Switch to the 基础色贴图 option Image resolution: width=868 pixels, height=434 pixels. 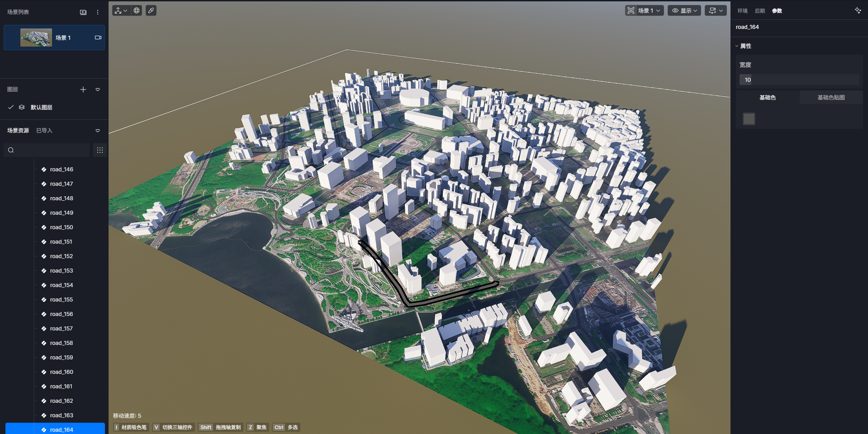pyautogui.click(x=831, y=98)
